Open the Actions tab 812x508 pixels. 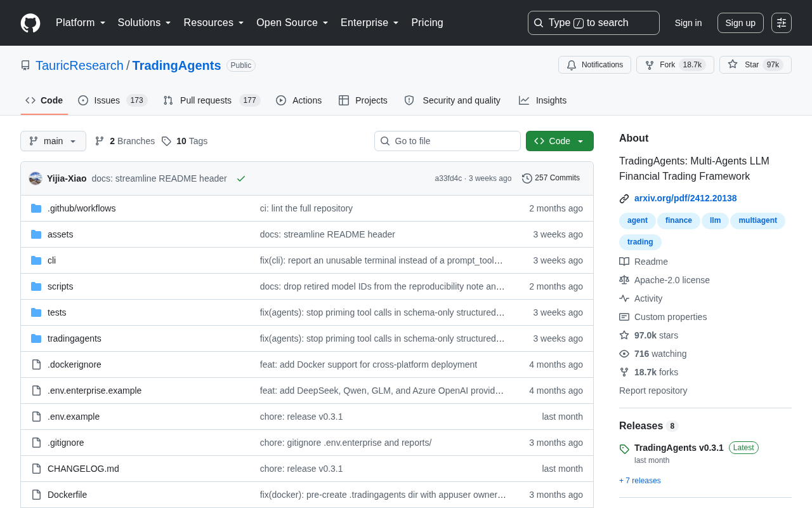(299, 100)
